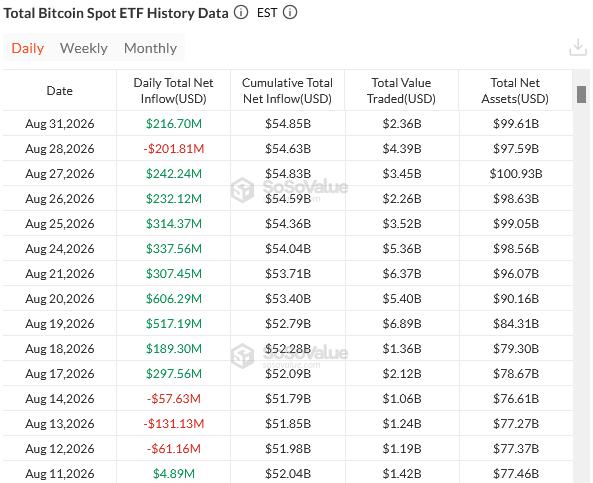Click the $337.56M inflow value

pyautogui.click(x=174, y=248)
